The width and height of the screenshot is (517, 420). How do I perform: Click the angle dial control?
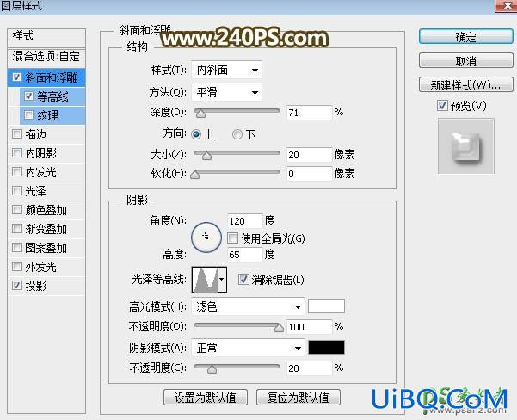[206, 238]
